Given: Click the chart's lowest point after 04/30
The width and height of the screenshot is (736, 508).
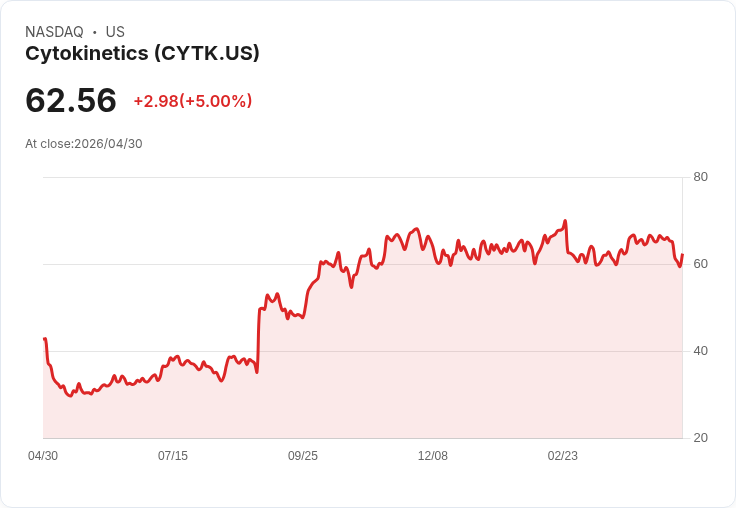Looking at the screenshot, I should point(70,396).
